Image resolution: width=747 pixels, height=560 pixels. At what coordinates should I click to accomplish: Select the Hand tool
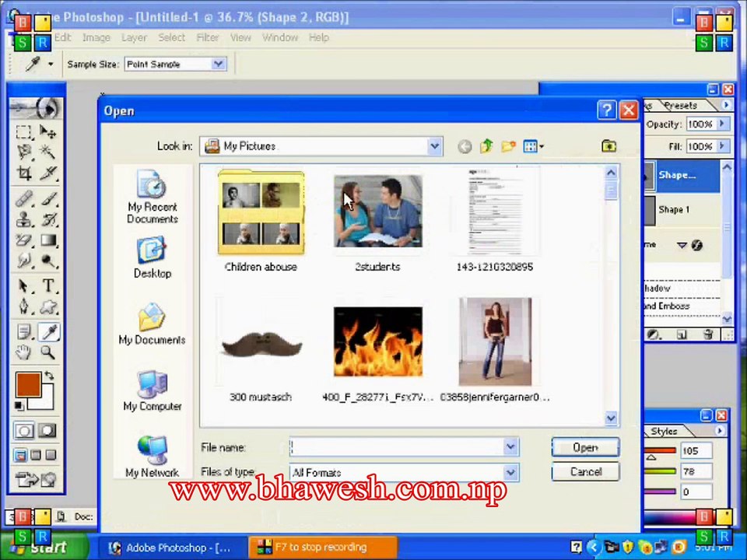(x=24, y=352)
